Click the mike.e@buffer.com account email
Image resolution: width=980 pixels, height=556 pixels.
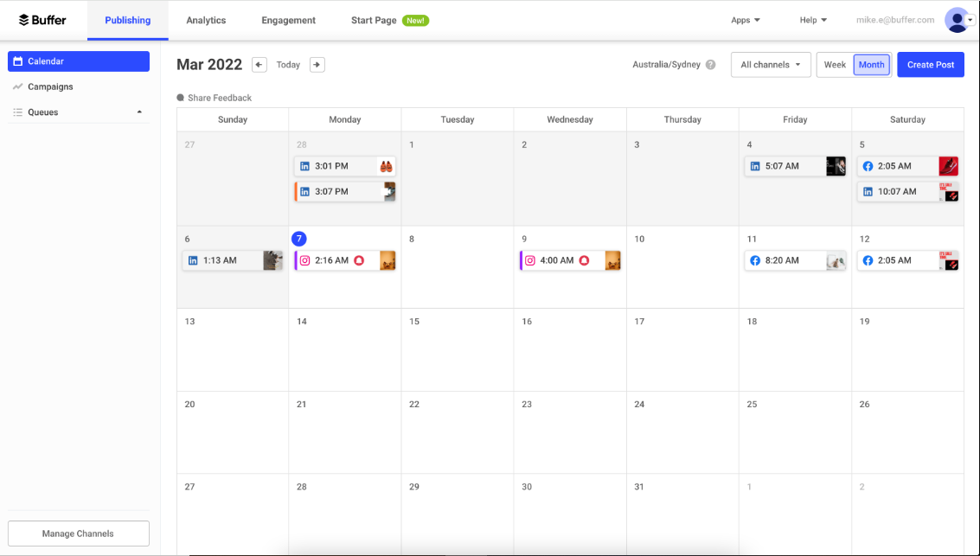click(x=895, y=20)
